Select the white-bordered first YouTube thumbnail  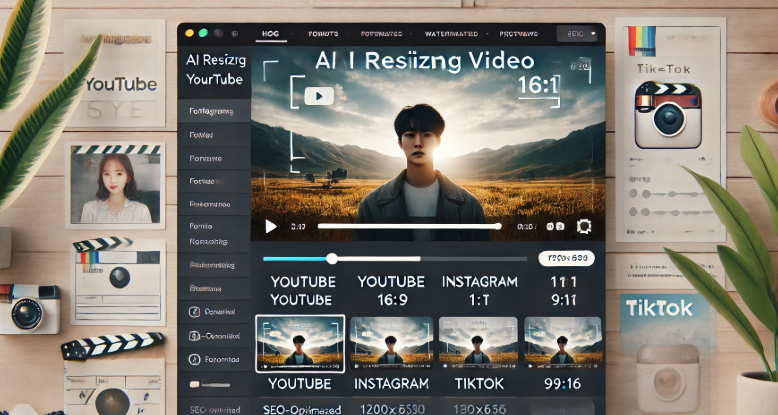click(x=300, y=344)
